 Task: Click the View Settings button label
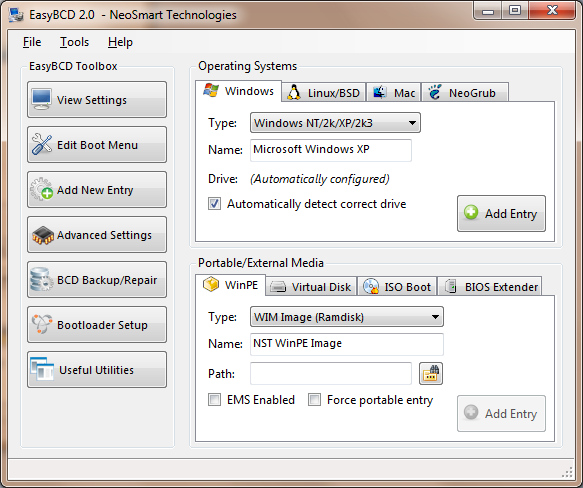point(92,100)
